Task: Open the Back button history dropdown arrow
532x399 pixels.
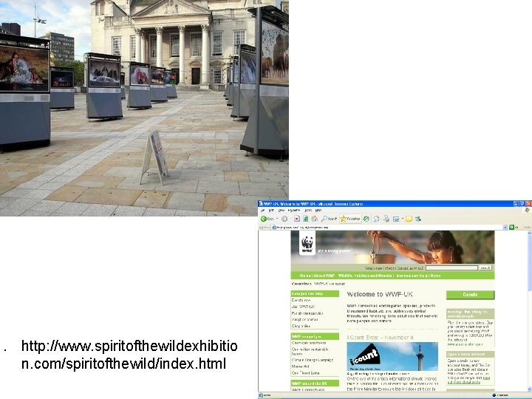Action: (277, 219)
